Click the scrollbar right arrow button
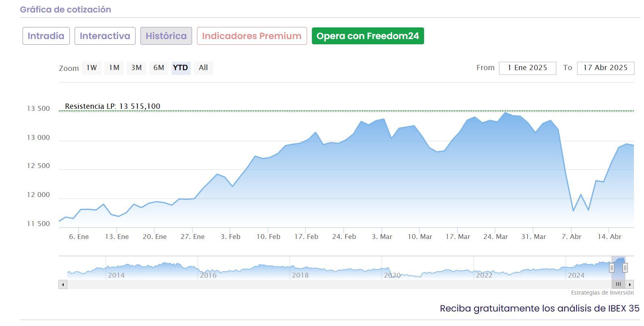 630,284
